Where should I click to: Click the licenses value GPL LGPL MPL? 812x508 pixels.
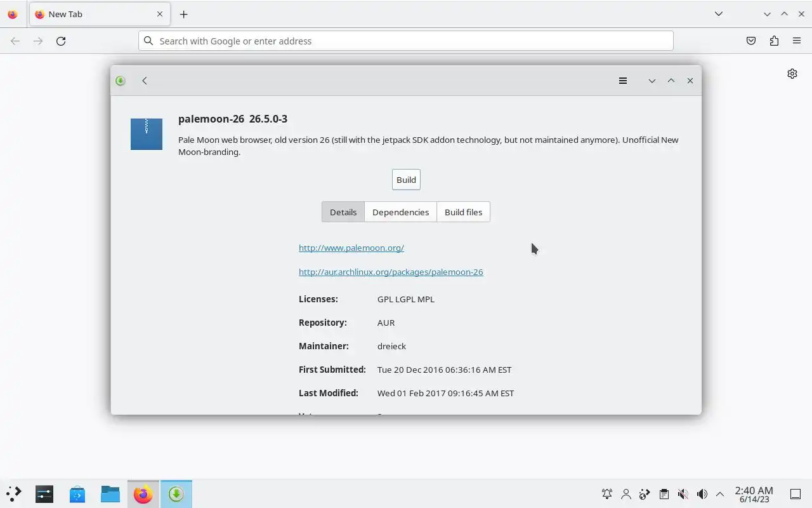coord(406,299)
